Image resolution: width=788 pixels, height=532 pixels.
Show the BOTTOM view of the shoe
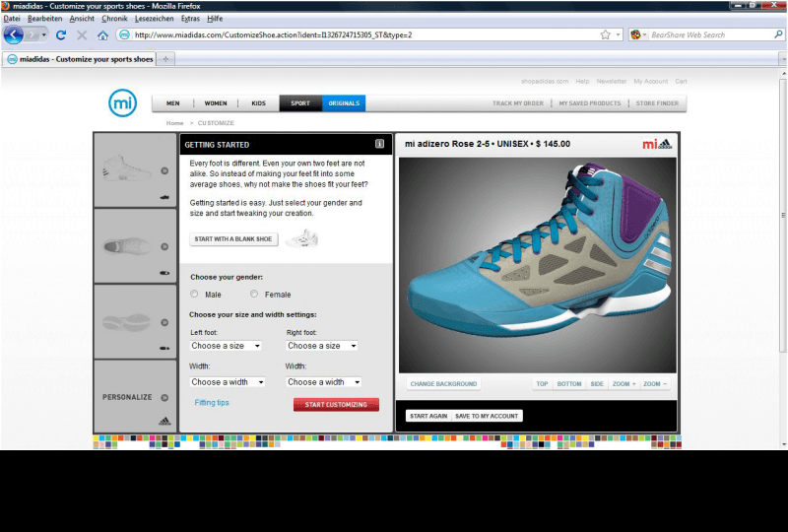pyautogui.click(x=569, y=383)
